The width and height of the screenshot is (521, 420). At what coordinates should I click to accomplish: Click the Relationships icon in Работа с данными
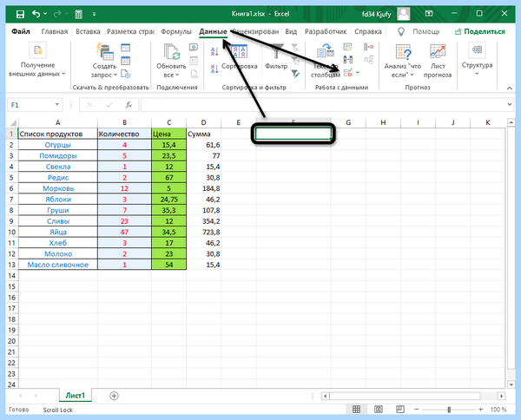(368, 60)
